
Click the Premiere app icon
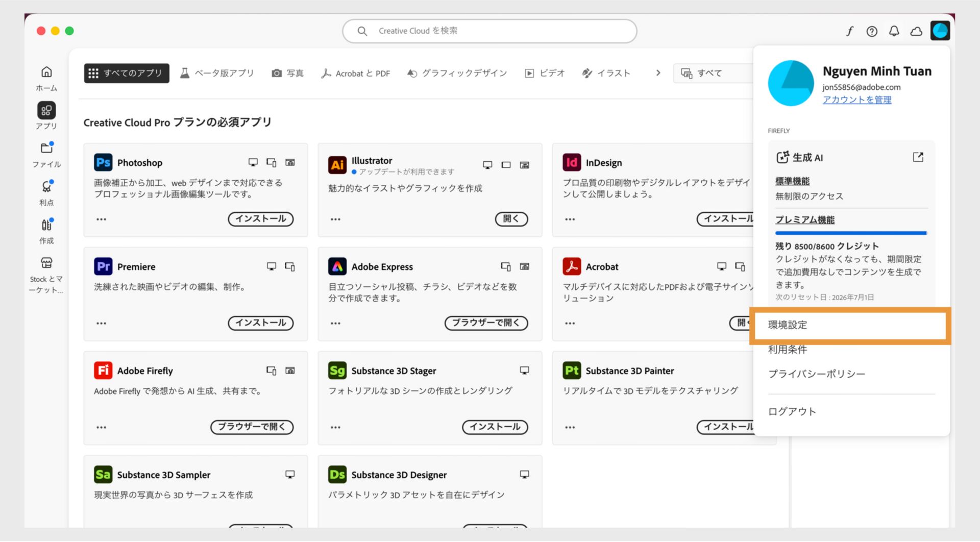tap(103, 266)
